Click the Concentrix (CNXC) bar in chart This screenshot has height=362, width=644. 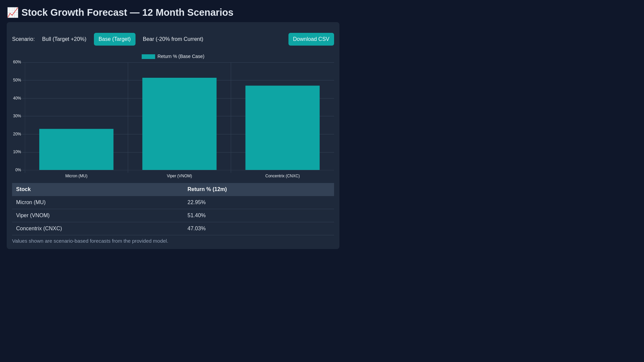pyautogui.click(x=282, y=128)
